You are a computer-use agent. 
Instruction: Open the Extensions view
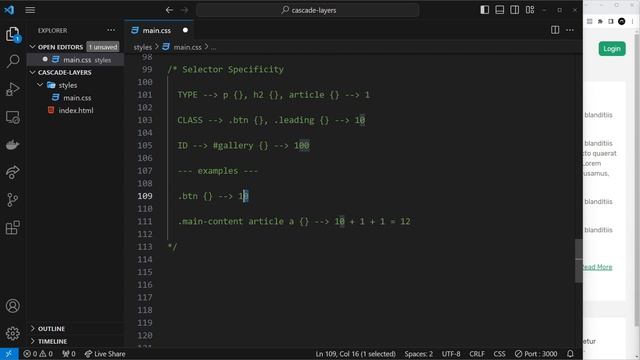tap(13, 227)
